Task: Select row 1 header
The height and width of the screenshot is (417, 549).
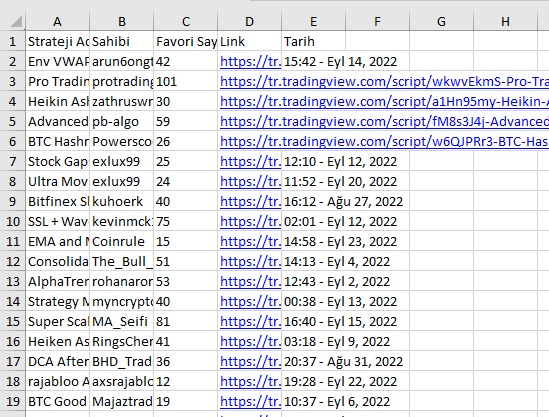Action: point(13,42)
